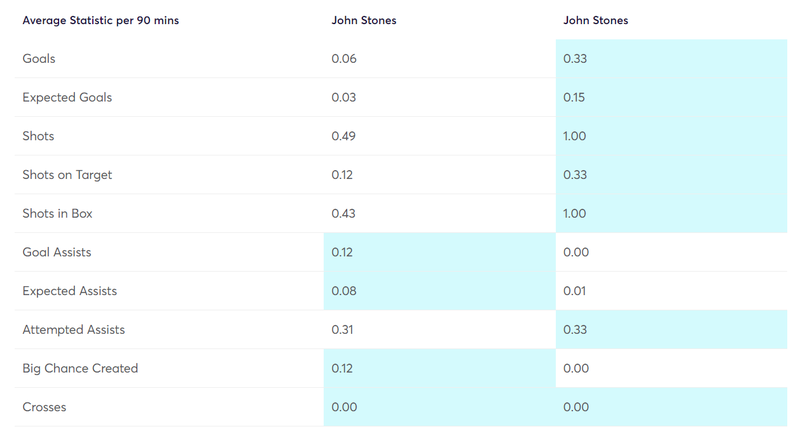This screenshot has width=800, height=436.
Task: Pick the 'Shots on Target' row label
Action: pyautogui.click(x=67, y=175)
